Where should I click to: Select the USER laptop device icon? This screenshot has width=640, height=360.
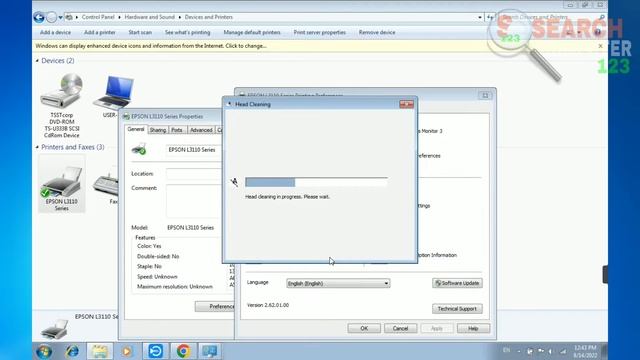(113, 92)
